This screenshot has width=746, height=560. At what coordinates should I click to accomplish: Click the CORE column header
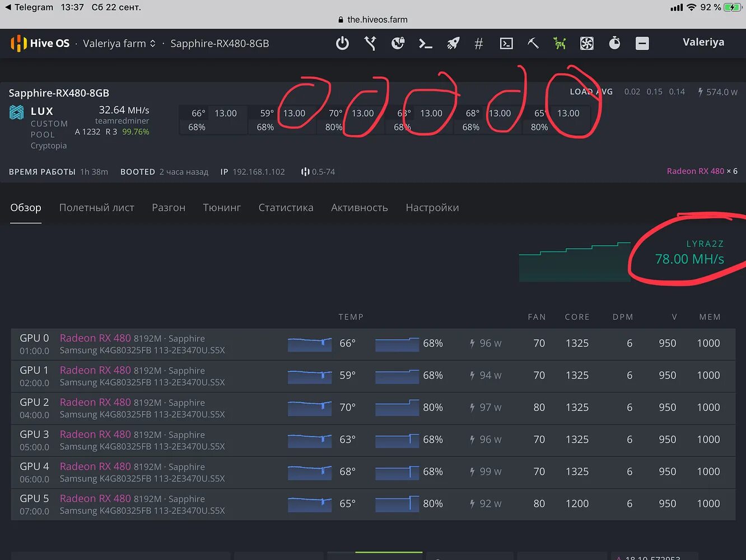point(577,317)
